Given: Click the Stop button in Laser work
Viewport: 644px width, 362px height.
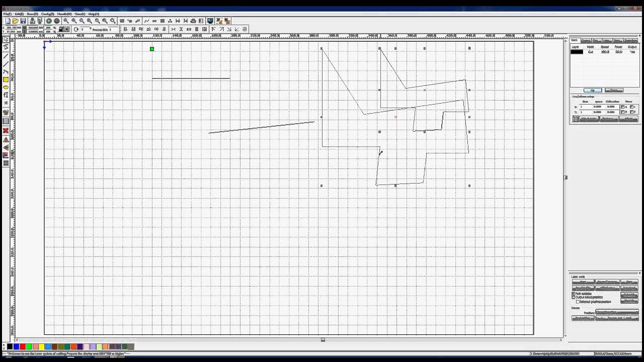Looking at the screenshot, I should coord(629,282).
